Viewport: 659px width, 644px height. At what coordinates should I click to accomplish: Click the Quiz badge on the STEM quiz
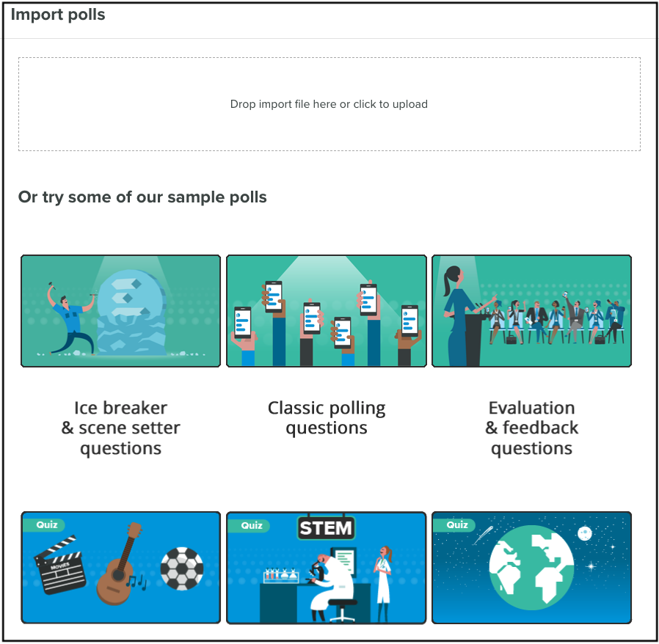(250, 525)
